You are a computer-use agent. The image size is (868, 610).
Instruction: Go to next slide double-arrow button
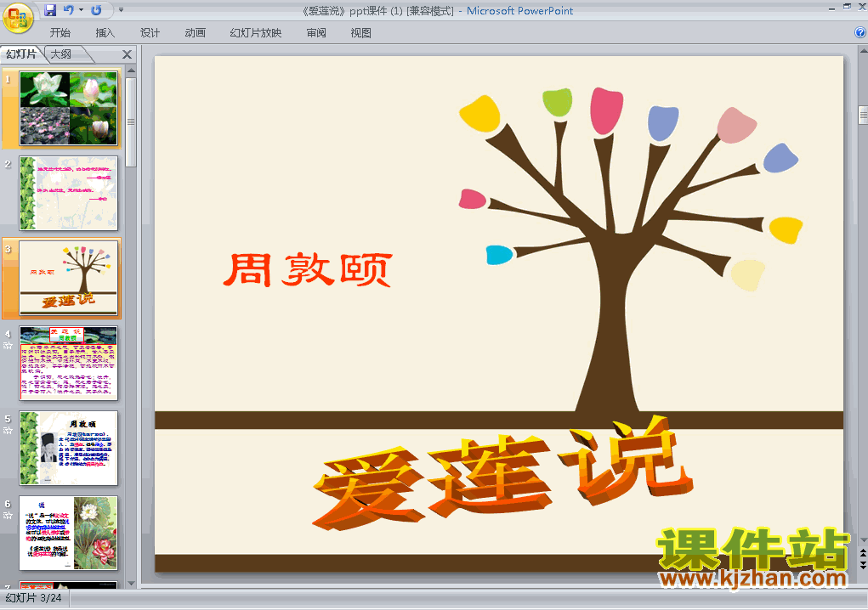863,564
